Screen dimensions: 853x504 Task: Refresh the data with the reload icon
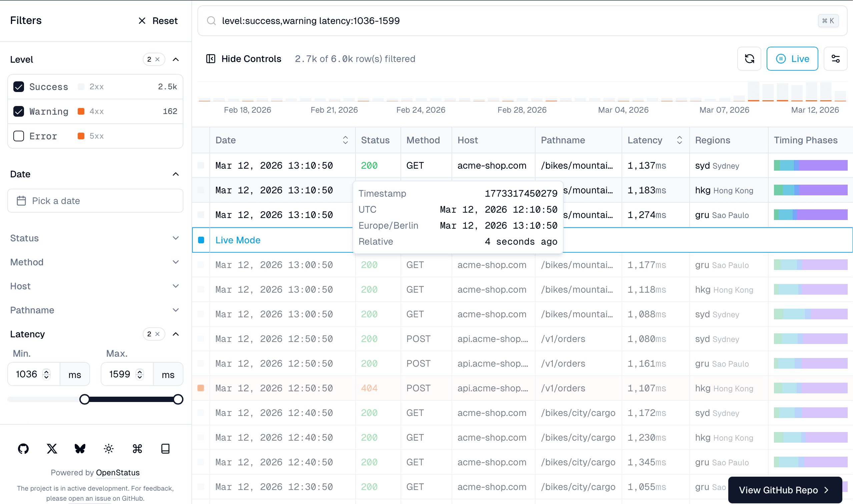749,58
